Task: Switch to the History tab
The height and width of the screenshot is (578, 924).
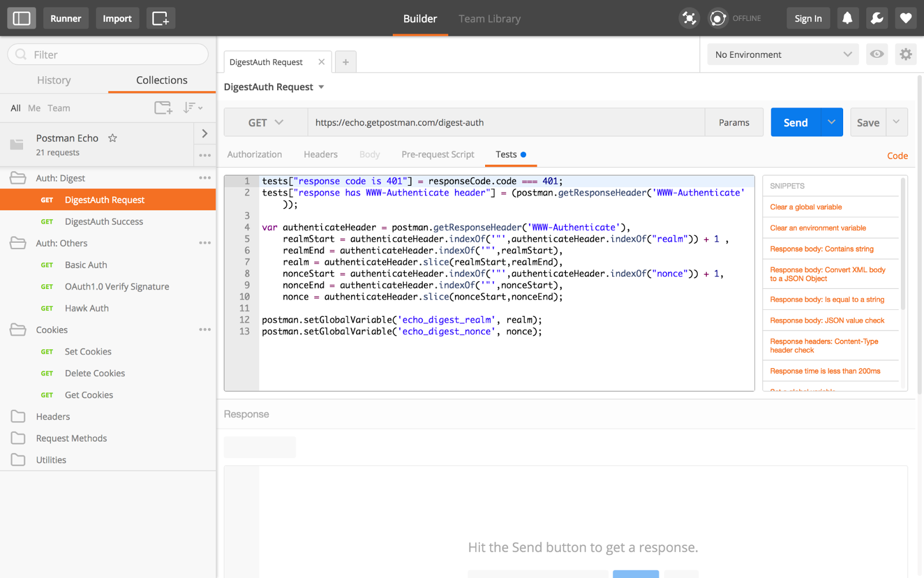Action: [x=54, y=80]
